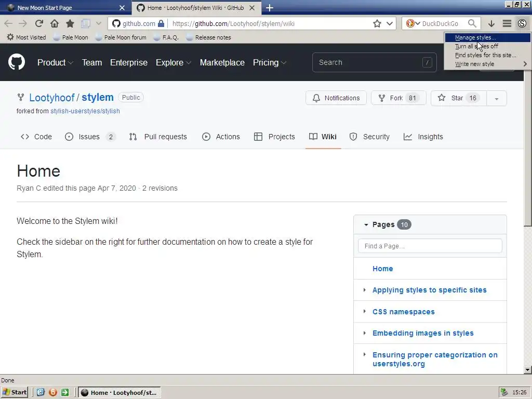Open the tab history dropdown arrow
The width and height of the screenshot is (532, 399).
tap(98, 23)
